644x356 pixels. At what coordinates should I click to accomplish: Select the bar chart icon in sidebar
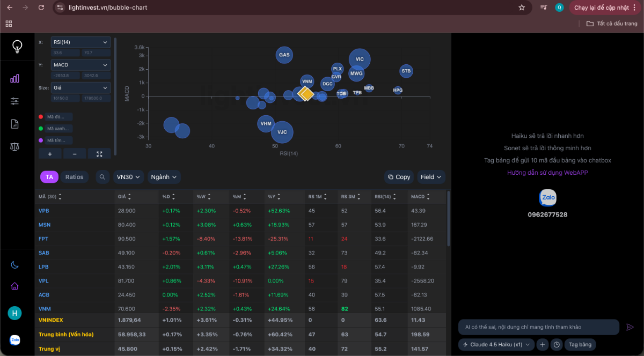click(x=14, y=78)
